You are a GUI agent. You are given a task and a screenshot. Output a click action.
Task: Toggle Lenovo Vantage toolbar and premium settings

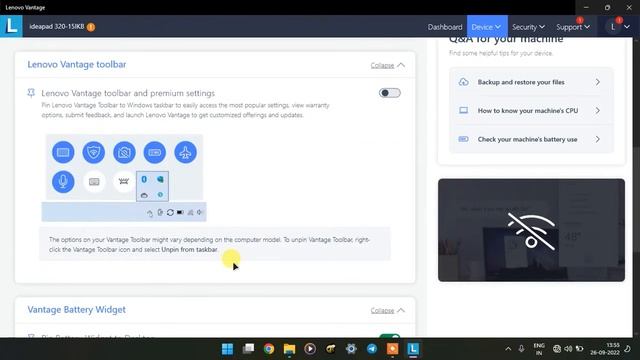pyautogui.click(x=389, y=93)
